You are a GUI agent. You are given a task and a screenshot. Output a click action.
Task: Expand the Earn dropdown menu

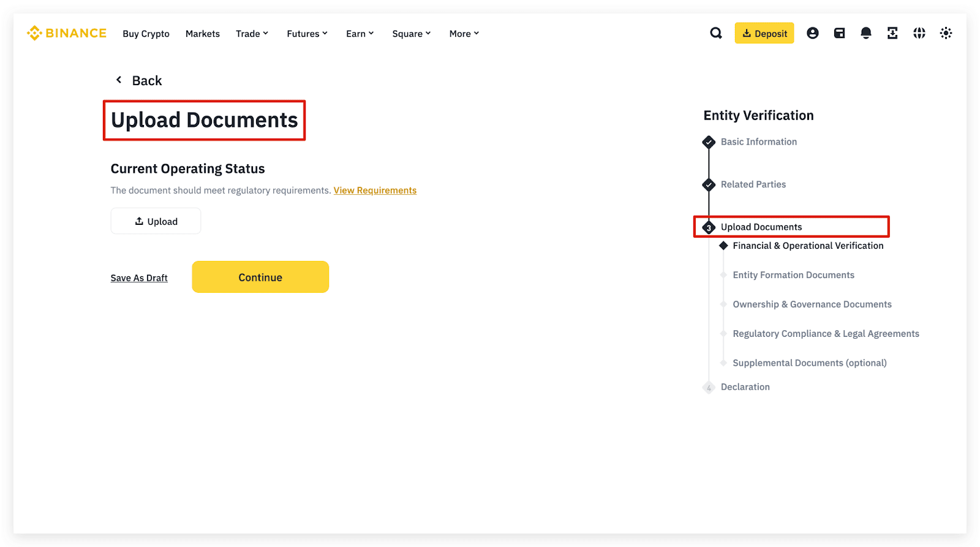click(x=360, y=34)
